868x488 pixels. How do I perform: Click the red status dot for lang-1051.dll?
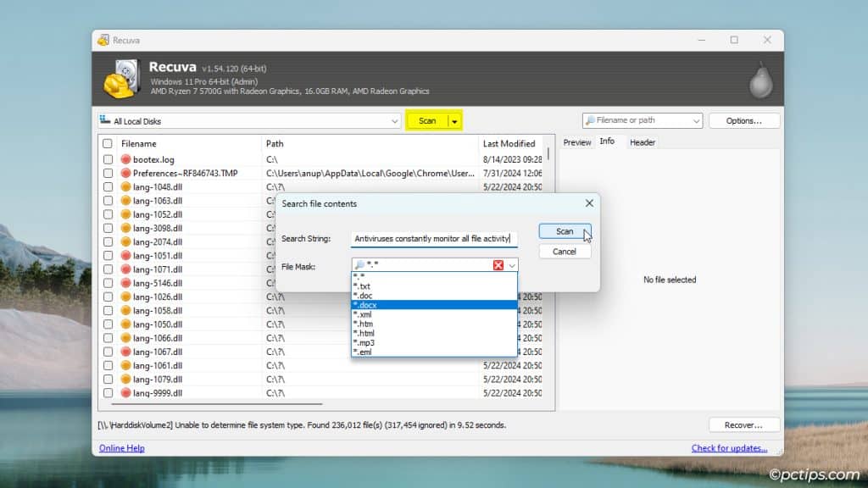[x=125, y=256]
